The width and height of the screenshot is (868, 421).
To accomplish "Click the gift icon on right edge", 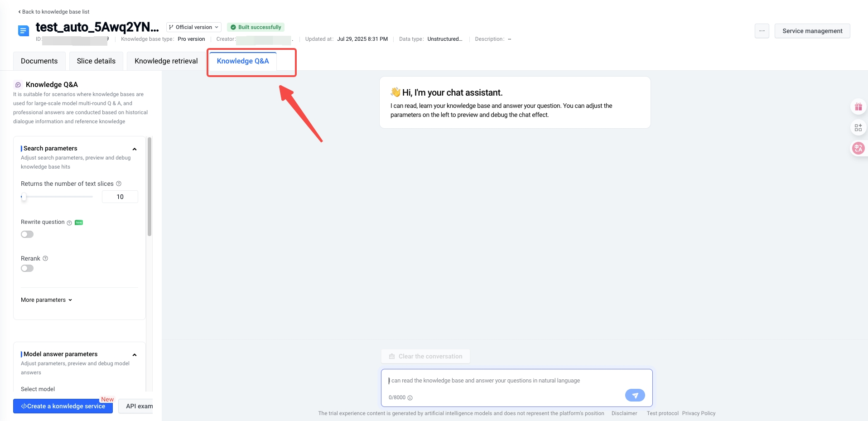I will (x=858, y=107).
